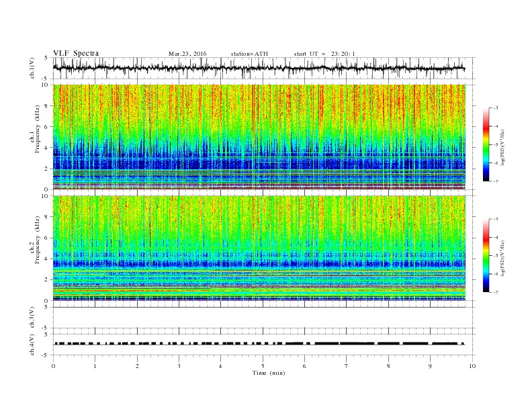Click the "7" tick on the time axis
532x411 pixels.
347,366
